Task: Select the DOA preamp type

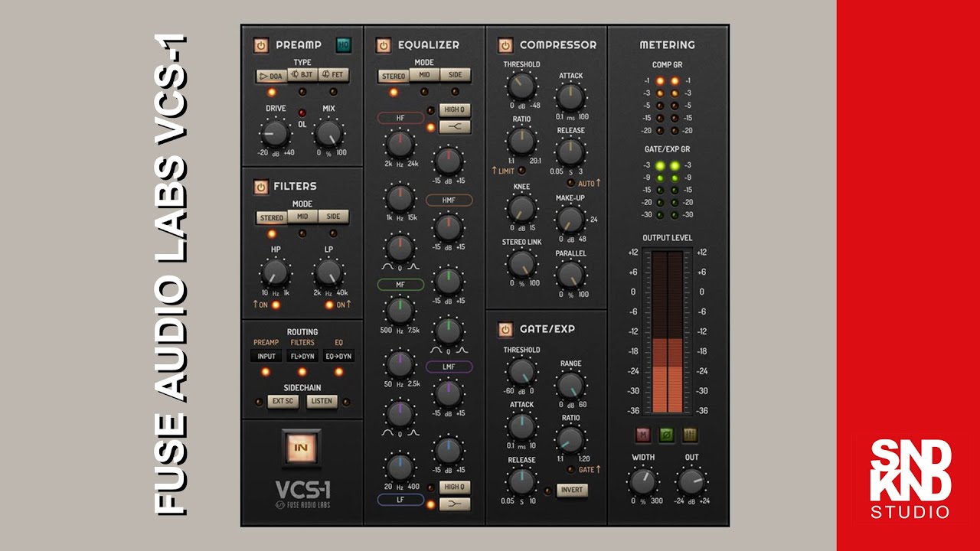Action: [x=270, y=75]
